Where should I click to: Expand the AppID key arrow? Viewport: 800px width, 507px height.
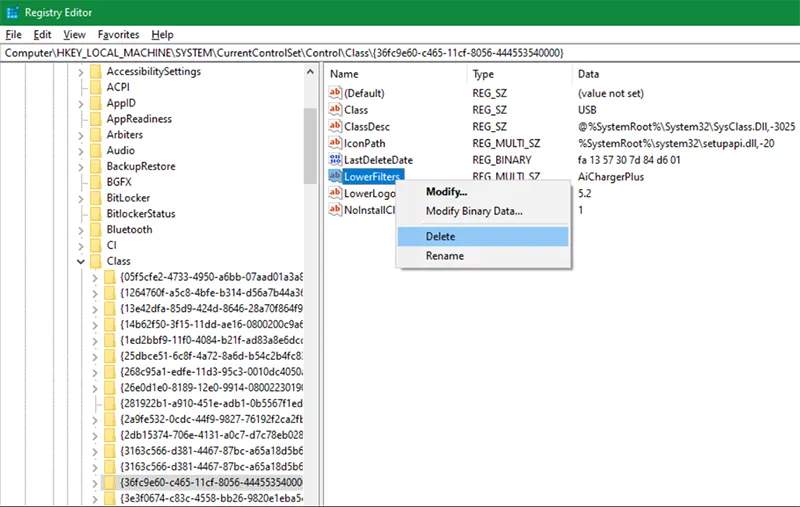click(x=81, y=103)
